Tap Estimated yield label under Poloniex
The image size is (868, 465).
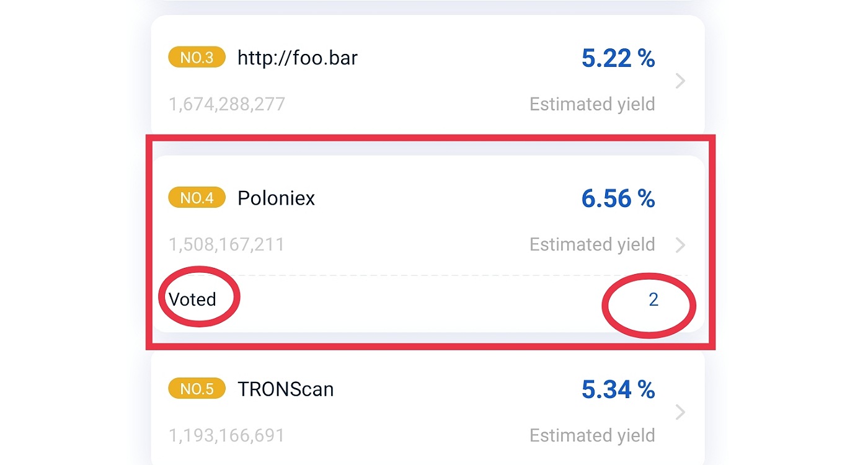[592, 245]
